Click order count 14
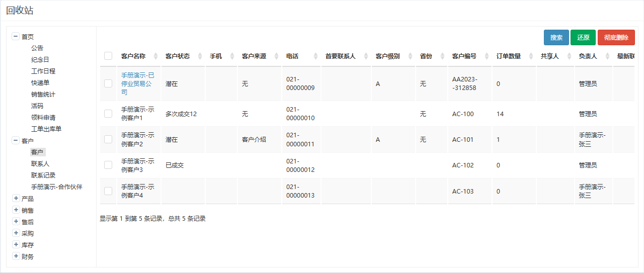The width and height of the screenshot is (644, 273). pyautogui.click(x=500, y=114)
